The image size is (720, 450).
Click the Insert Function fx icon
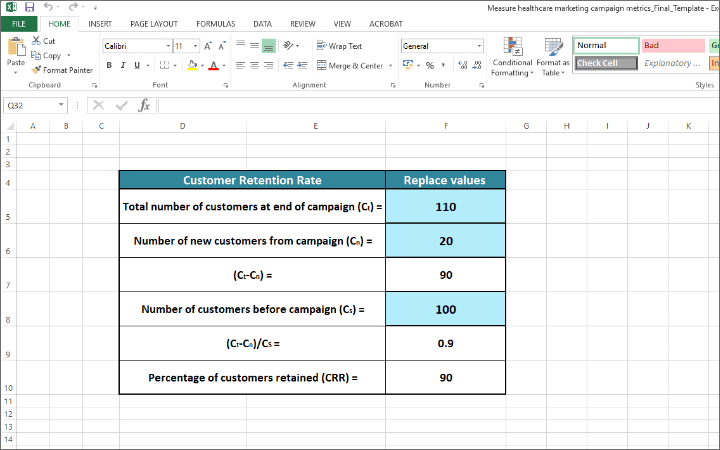(144, 105)
